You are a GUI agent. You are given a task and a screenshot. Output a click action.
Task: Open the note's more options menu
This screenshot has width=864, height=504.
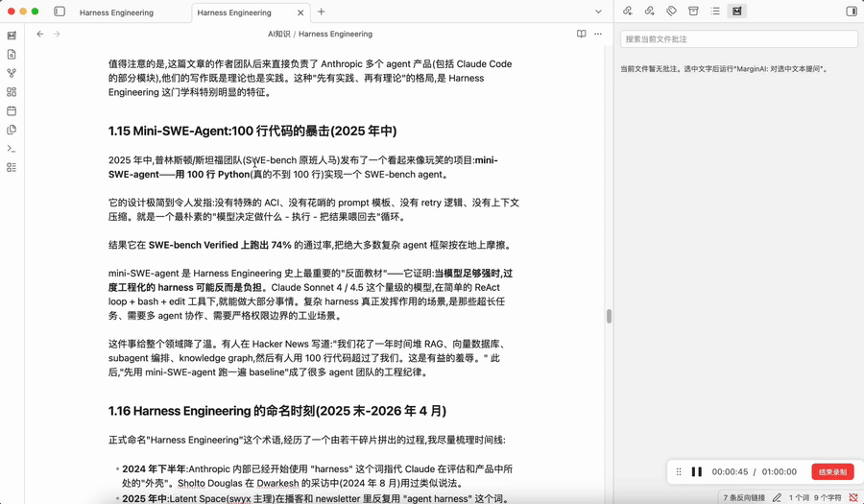(x=598, y=35)
